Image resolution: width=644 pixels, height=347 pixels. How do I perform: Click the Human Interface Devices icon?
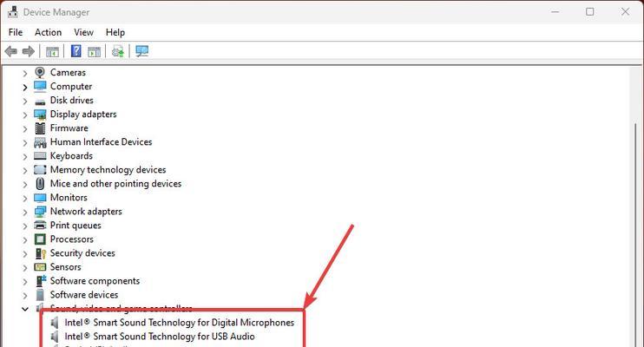coord(40,142)
